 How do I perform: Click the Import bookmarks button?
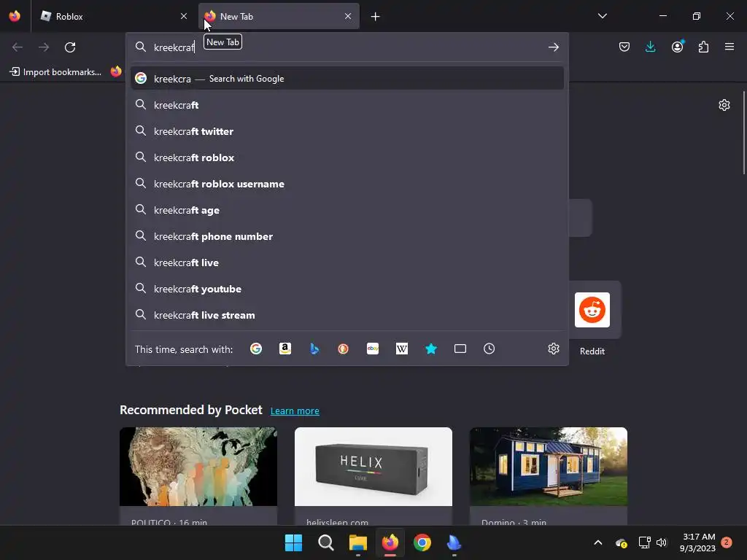(x=55, y=72)
